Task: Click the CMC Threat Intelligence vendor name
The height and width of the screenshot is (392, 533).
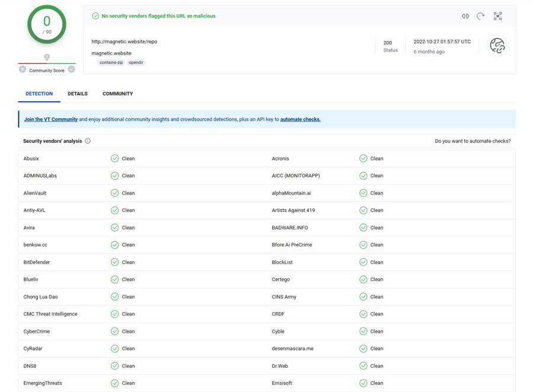Action: coord(50,314)
